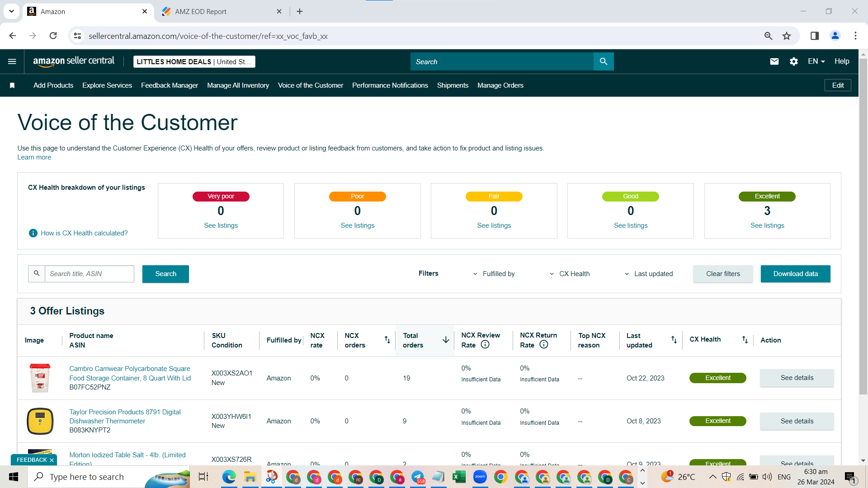Click the Cambro container product thumbnail

(40, 378)
